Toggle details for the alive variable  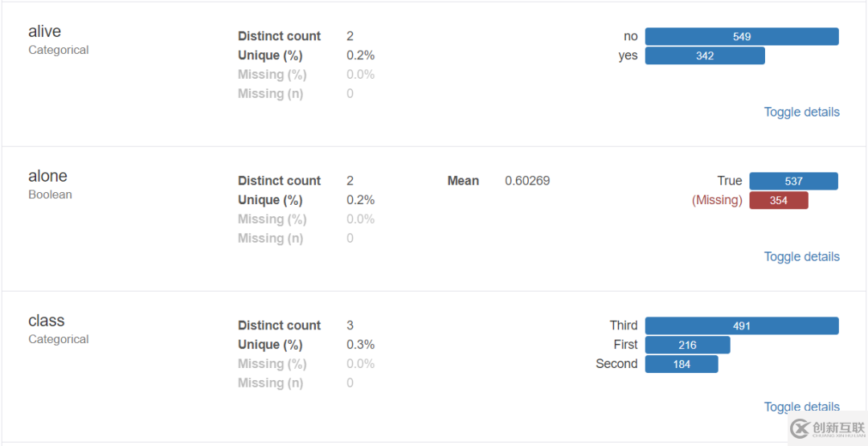[x=801, y=113]
